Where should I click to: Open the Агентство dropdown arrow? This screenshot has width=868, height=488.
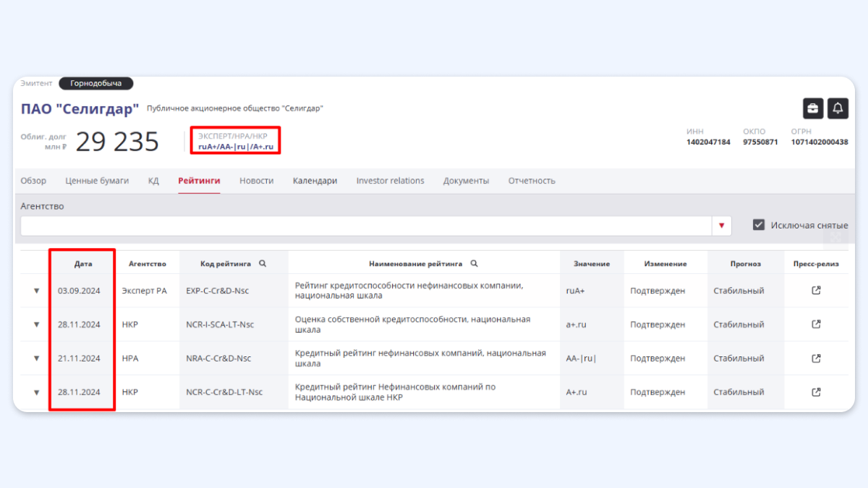(x=721, y=226)
